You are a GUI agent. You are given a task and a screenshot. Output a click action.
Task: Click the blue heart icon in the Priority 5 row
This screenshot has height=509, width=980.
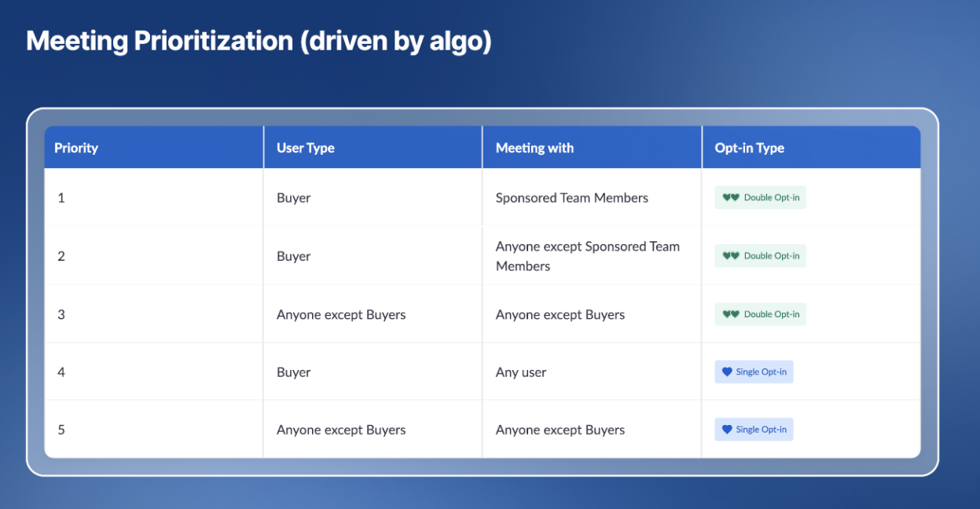point(727,430)
